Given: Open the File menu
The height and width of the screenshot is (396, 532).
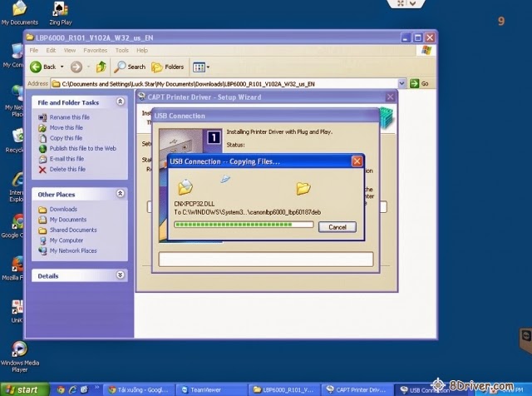Looking at the screenshot, I should tap(34, 50).
